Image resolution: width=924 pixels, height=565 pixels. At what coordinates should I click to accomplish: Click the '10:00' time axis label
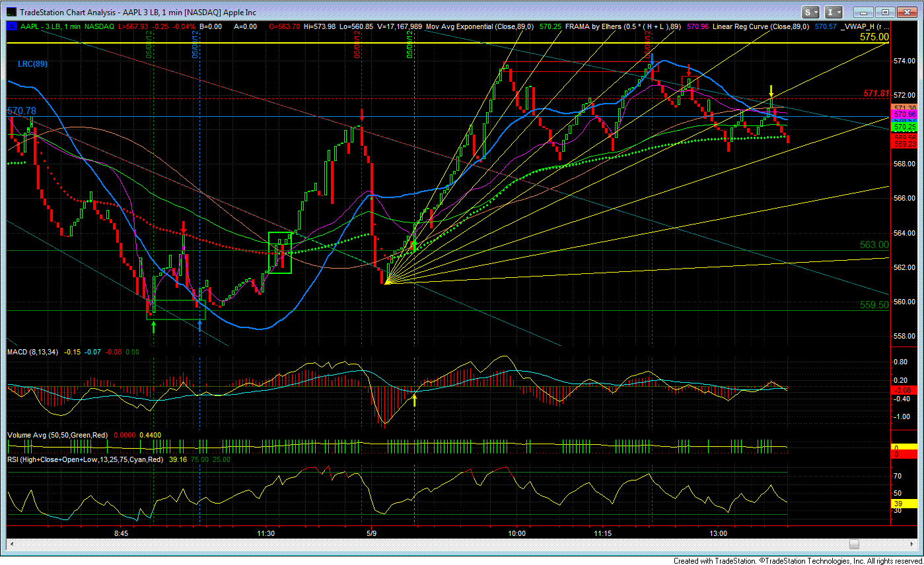[x=517, y=533]
